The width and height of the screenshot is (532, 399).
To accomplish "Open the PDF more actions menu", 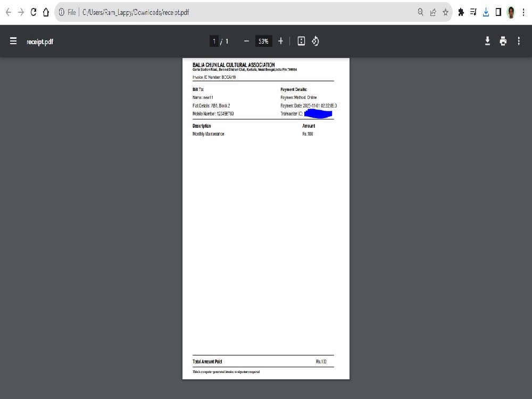I will click(x=519, y=41).
